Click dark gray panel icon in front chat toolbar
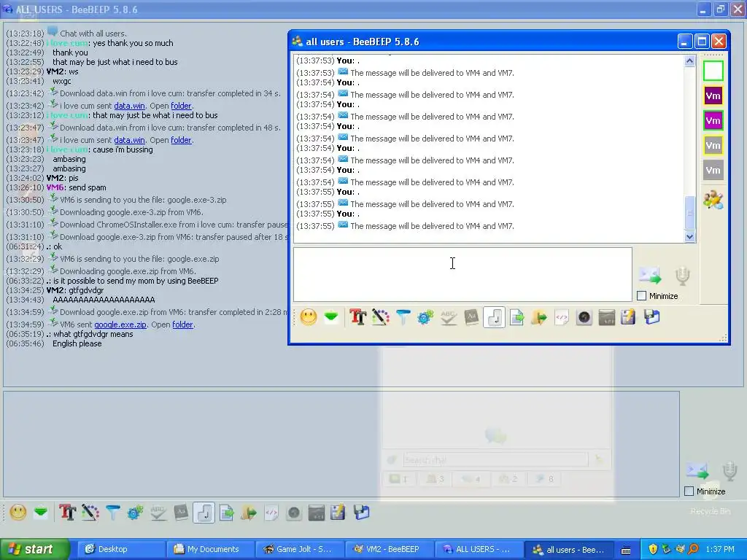The image size is (747, 560). click(x=606, y=317)
